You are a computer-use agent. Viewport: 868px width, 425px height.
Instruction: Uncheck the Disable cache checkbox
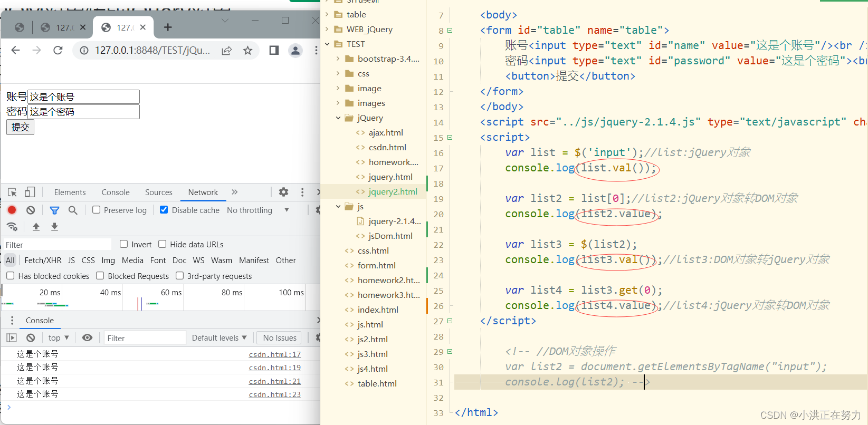coord(164,209)
